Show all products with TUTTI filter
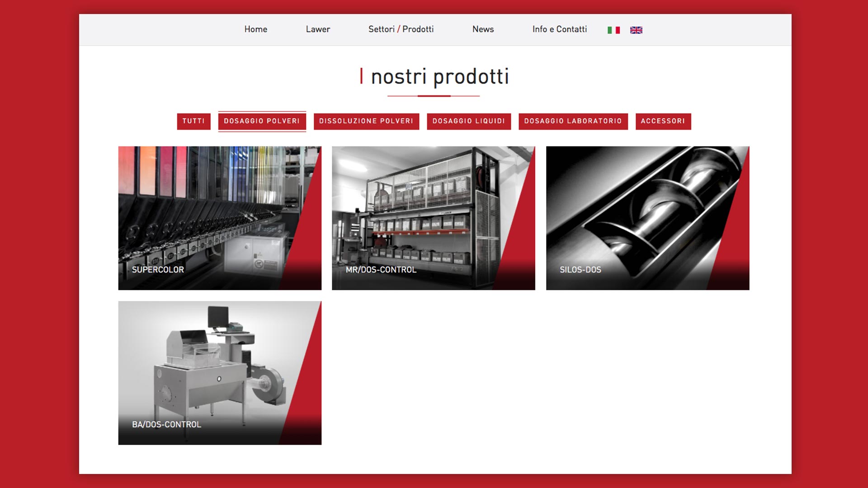868x488 pixels. coord(193,121)
